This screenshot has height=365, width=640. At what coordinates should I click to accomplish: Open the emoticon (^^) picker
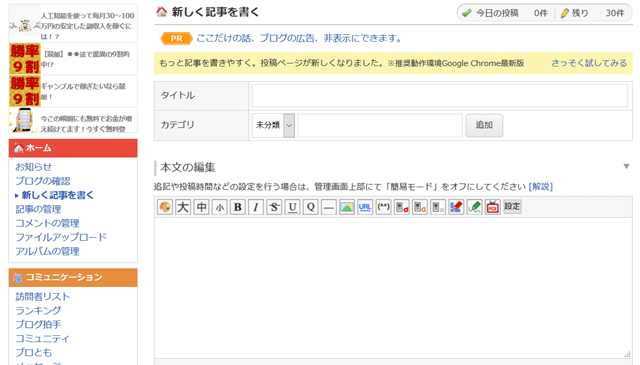[x=383, y=207]
